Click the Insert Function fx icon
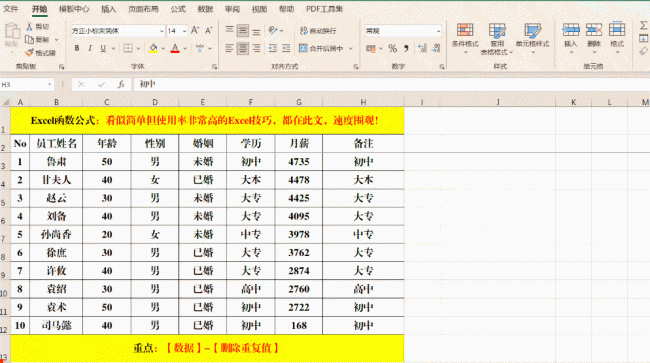Screen dimensions: 650x363 click(x=121, y=85)
